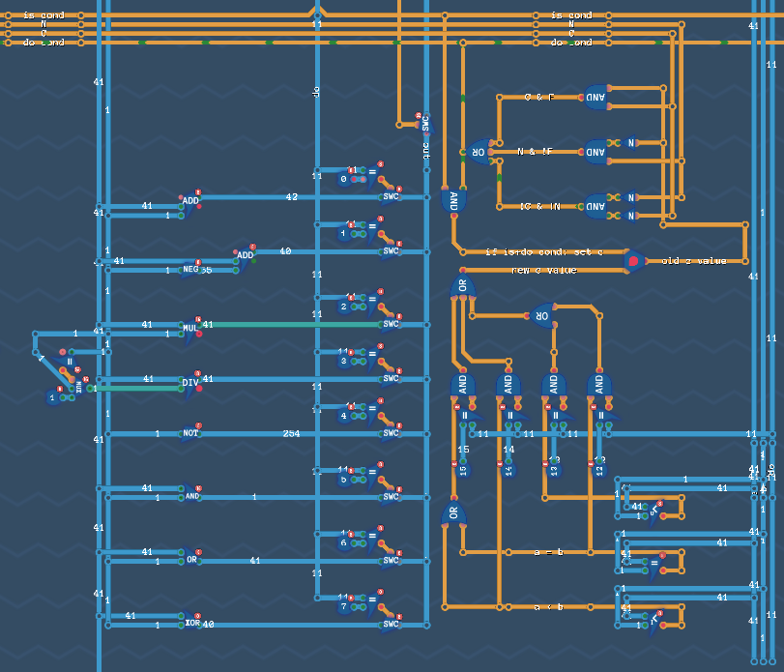The width and height of the screenshot is (784, 672).
Task: Select the AND gate labeled C & F
Action: 595,97
